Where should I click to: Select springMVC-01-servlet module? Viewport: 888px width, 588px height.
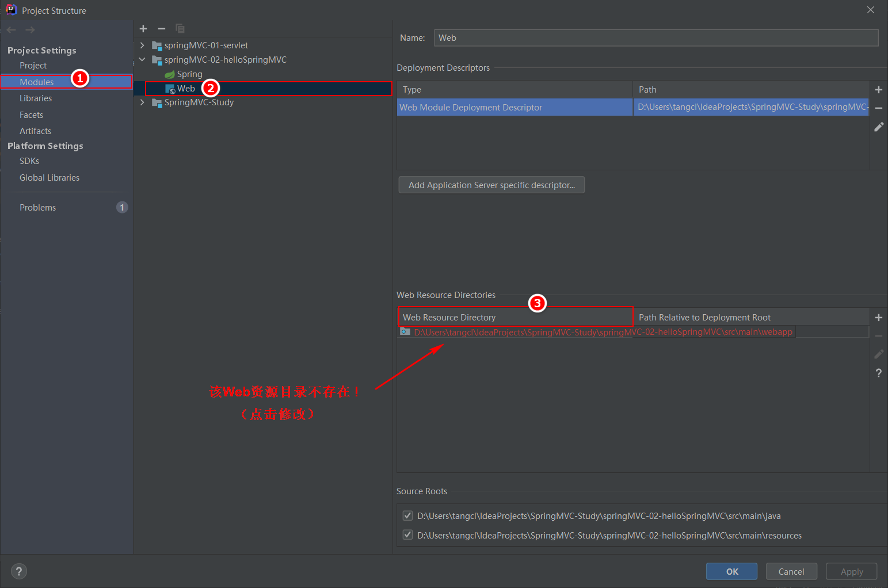tap(206, 45)
